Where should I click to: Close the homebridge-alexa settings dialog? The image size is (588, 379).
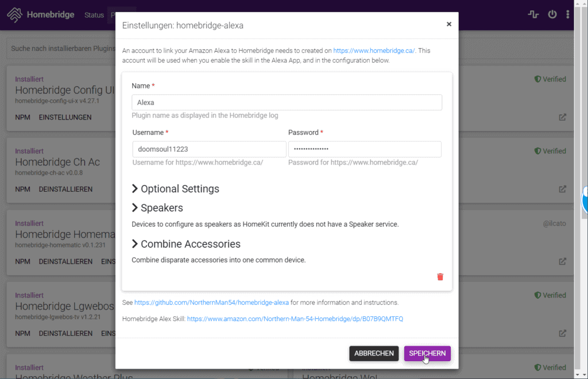pos(449,24)
